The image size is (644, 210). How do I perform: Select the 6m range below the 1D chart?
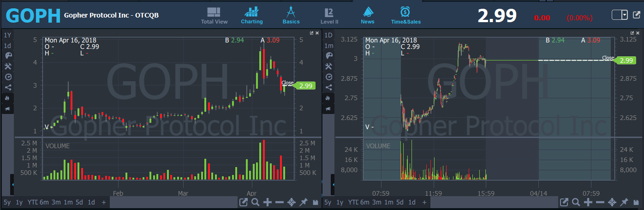pyautogui.click(x=365, y=202)
